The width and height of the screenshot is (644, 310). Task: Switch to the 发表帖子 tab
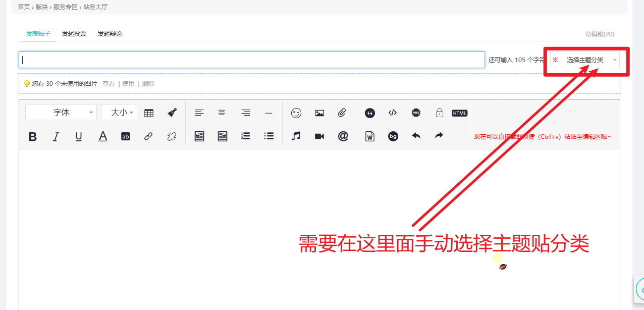point(38,34)
